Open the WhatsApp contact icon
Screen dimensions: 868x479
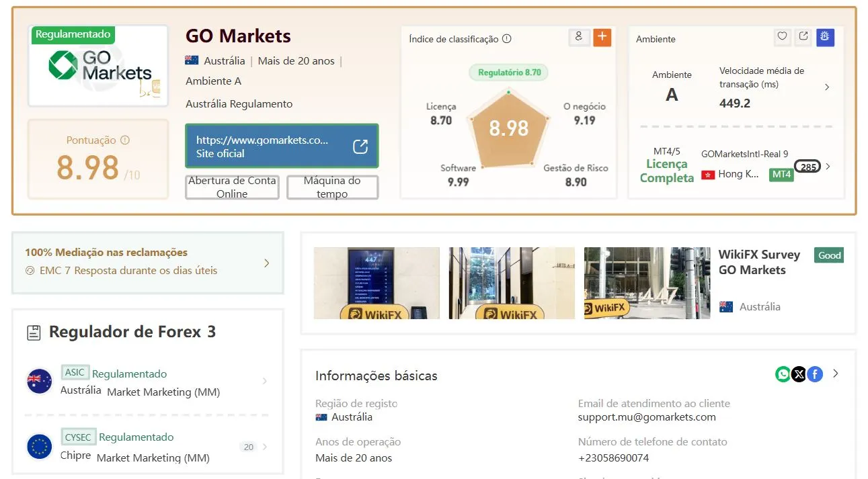click(783, 374)
